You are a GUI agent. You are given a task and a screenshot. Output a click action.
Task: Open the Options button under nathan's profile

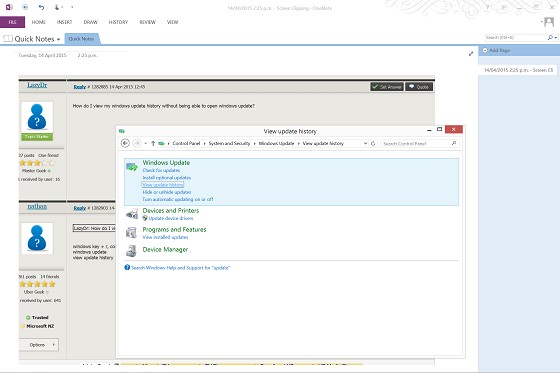click(39, 345)
